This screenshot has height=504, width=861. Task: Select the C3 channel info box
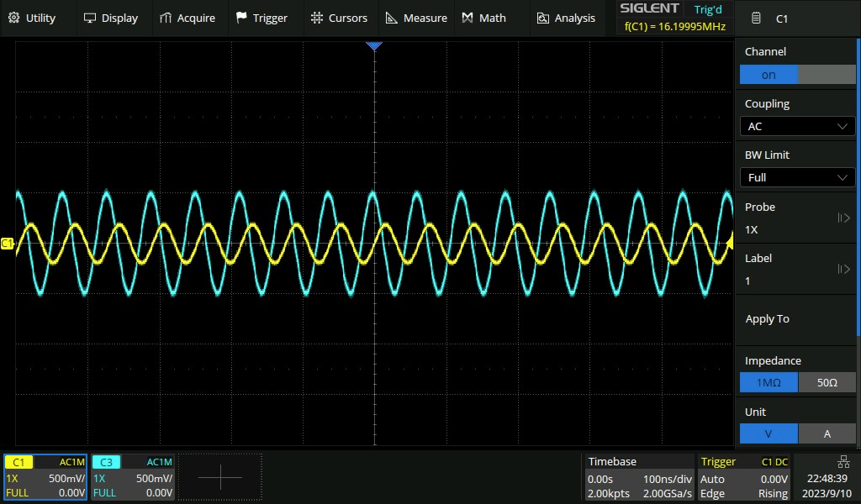click(x=133, y=477)
